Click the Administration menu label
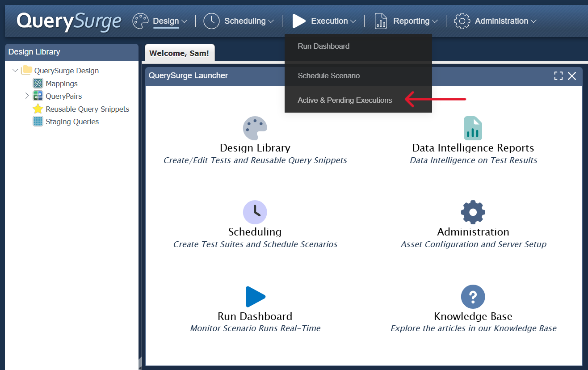The image size is (588, 370). [501, 21]
